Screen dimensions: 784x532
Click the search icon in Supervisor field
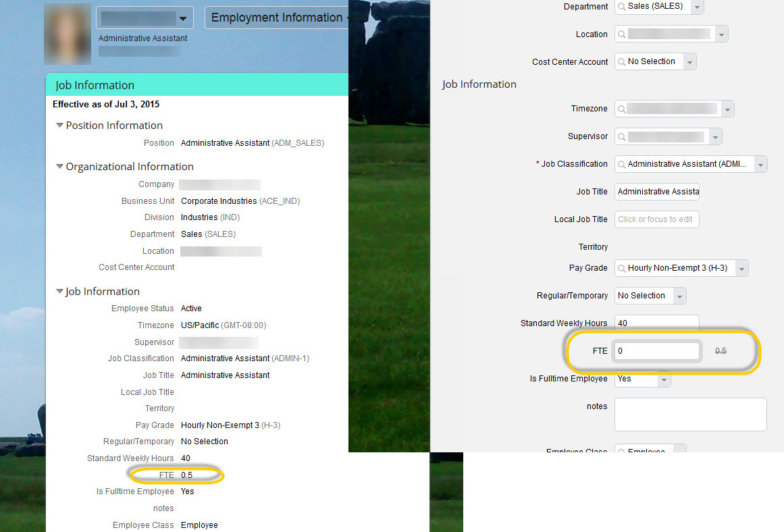(x=621, y=136)
